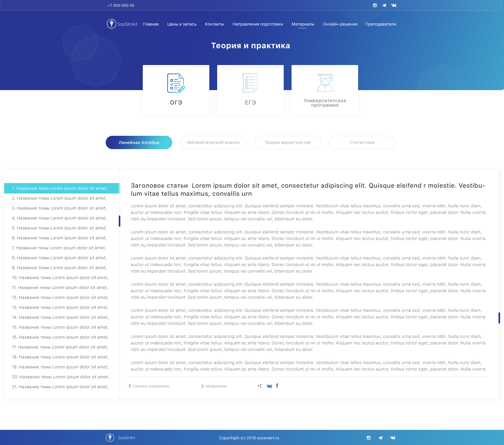504x445 pixels.
Task: Click the SooSmArt logo in navigation
Action: pyautogui.click(x=122, y=24)
